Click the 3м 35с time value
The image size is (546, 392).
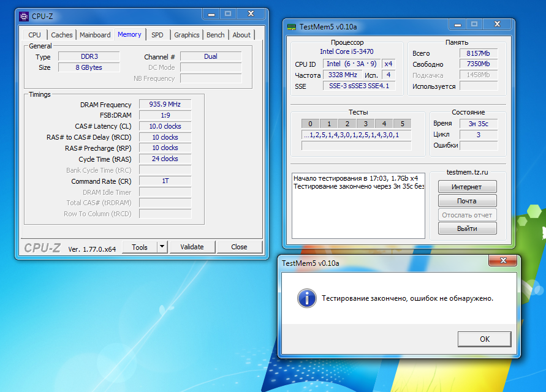click(x=479, y=124)
